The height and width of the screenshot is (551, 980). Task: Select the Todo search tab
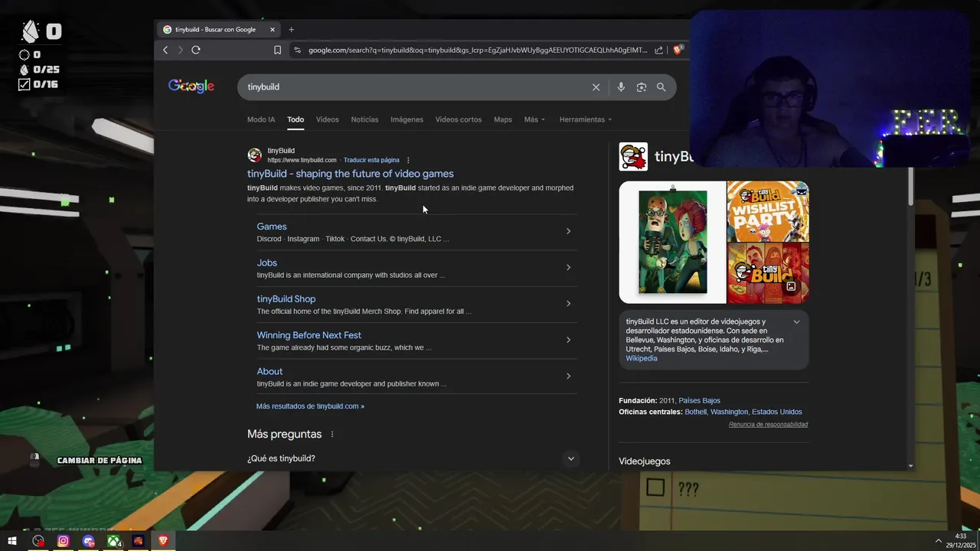(296, 119)
